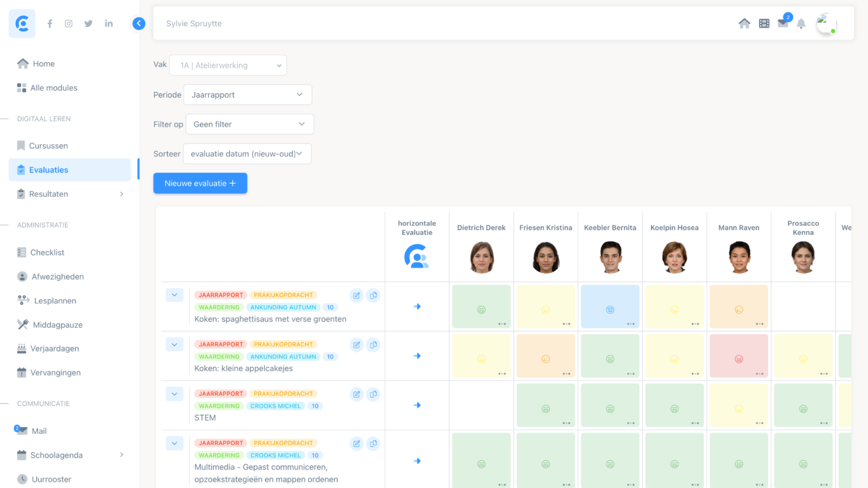This screenshot has width=868, height=488.
Task: Open the Periode Jaarrapport dropdown
Action: (248, 95)
